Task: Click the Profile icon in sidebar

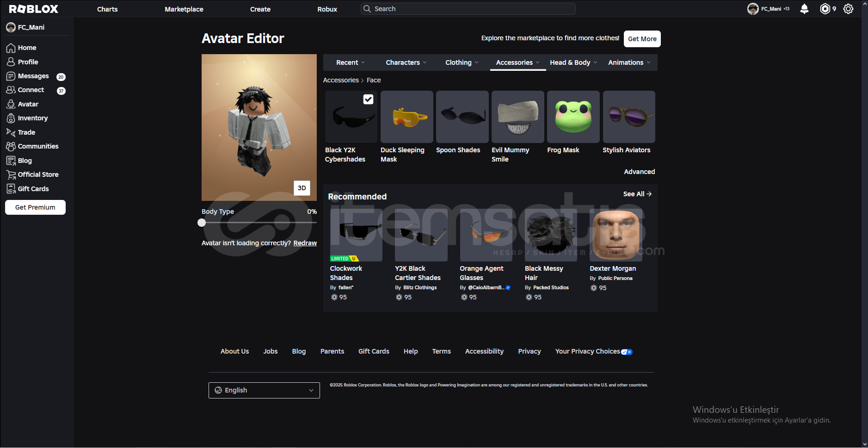Action: pos(11,62)
